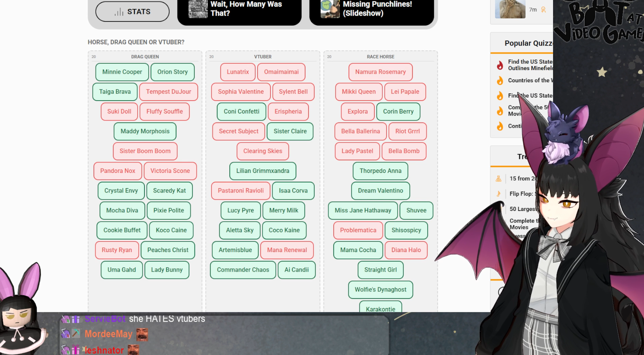
Task: Click the 'Wolfie's Dynaghost' tile
Action: (x=380, y=289)
